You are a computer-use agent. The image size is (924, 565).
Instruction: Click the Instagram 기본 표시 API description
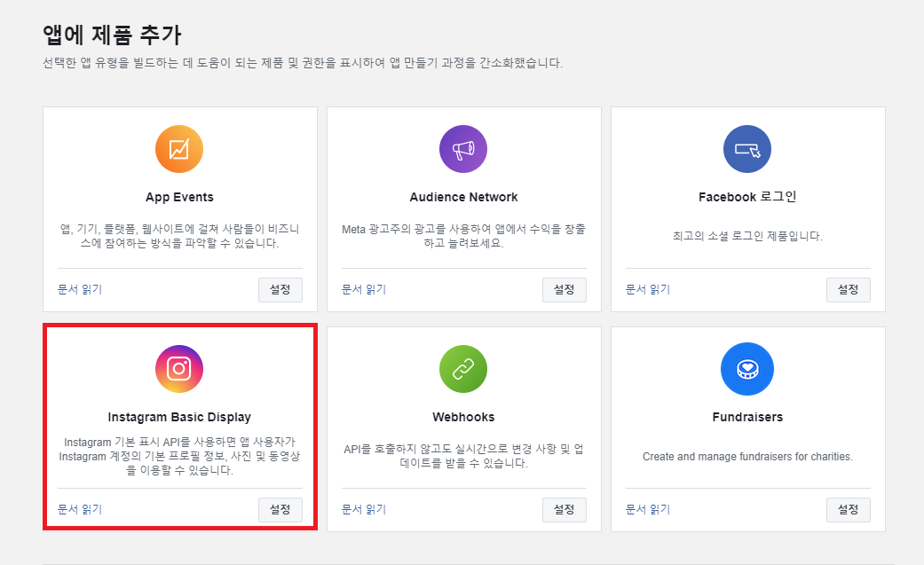[x=179, y=456]
